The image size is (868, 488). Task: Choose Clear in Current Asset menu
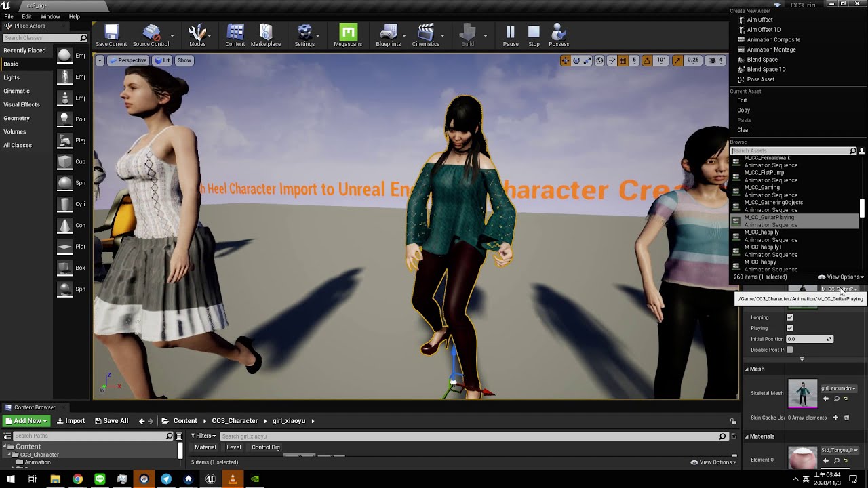coord(744,130)
